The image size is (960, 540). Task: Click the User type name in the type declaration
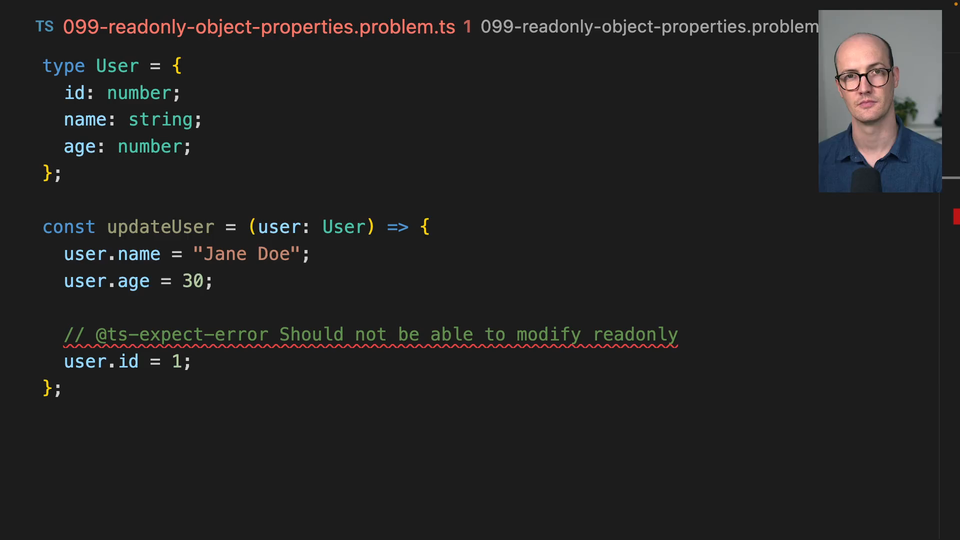(x=117, y=66)
